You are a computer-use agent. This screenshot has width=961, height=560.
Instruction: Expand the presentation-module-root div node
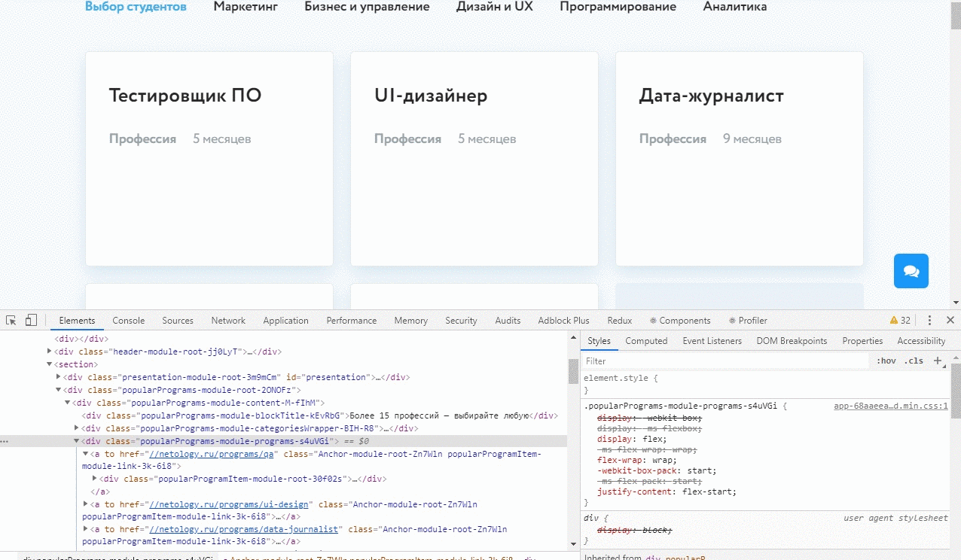coord(59,377)
